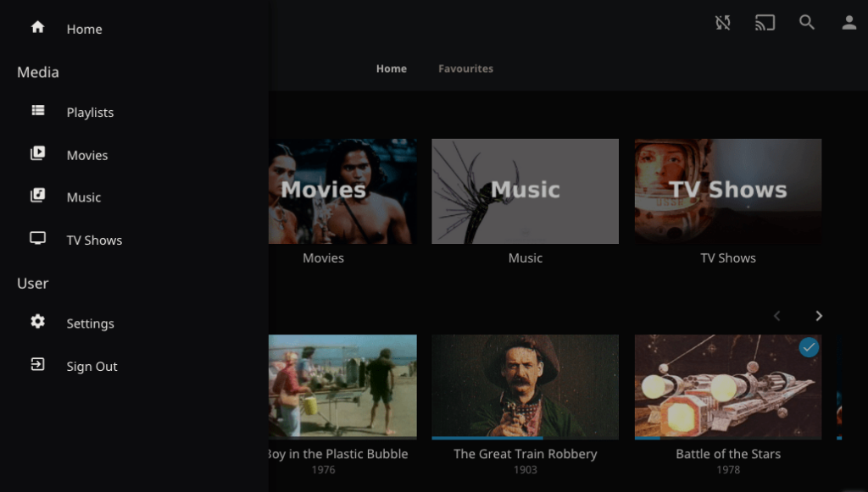Open the user profile icon

click(x=849, y=23)
